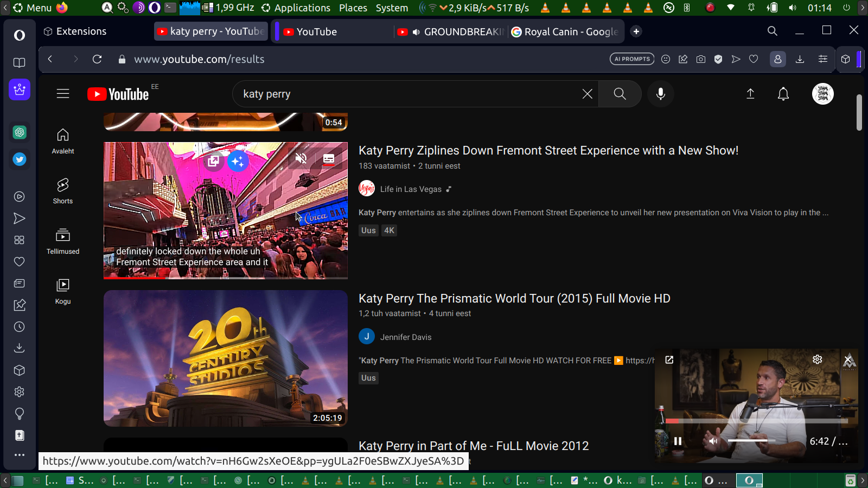Screen dimensions: 868x488
Task: Open the bookmarks book icon in sidebar
Action: click(20, 63)
